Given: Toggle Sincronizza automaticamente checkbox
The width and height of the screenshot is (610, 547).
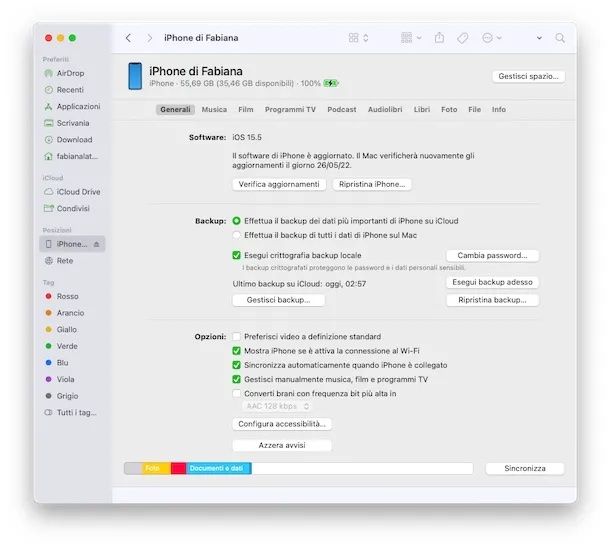Looking at the screenshot, I should [x=236, y=365].
